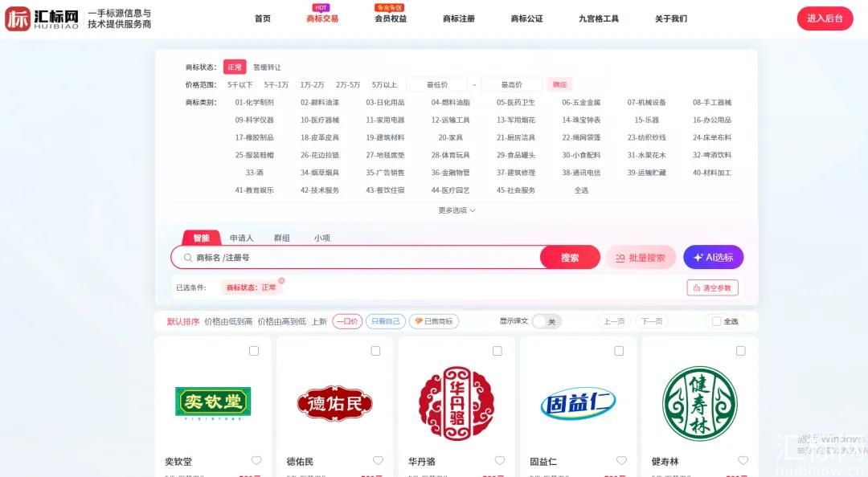Screen dimensions: 868x477
Task: Check the 全选 select-all checkbox
Action: (x=716, y=321)
